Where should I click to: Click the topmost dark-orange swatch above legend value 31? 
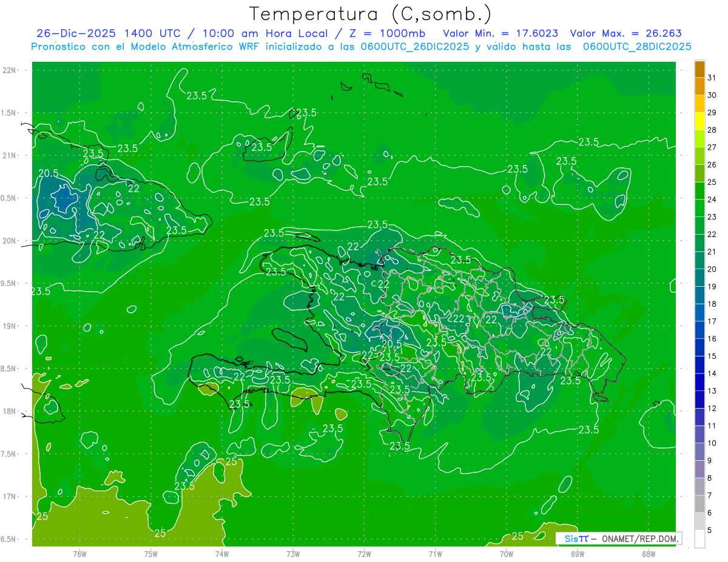tap(699, 69)
